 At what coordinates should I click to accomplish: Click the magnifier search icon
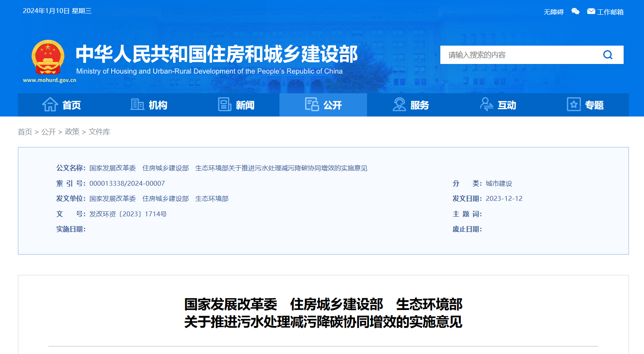pos(607,55)
